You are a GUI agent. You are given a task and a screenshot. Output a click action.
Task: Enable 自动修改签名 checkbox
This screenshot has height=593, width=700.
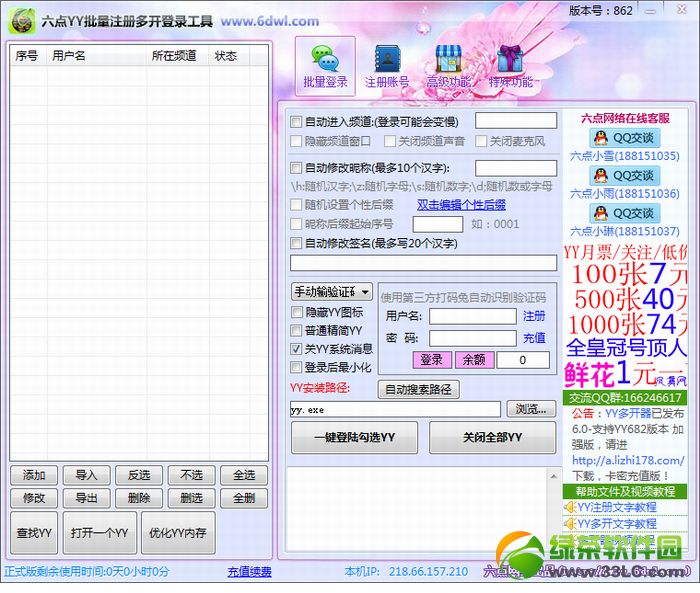coord(296,243)
